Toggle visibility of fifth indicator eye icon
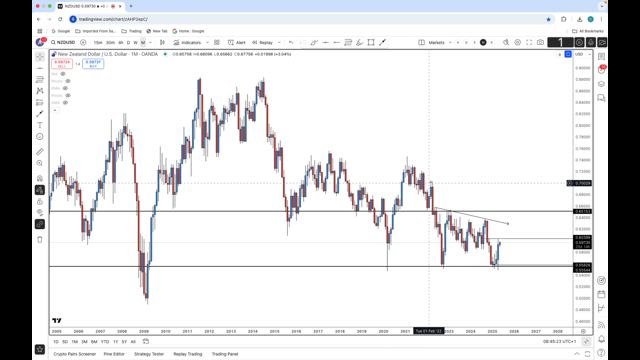This screenshot has height=360, width=640. tap(65, 102)
